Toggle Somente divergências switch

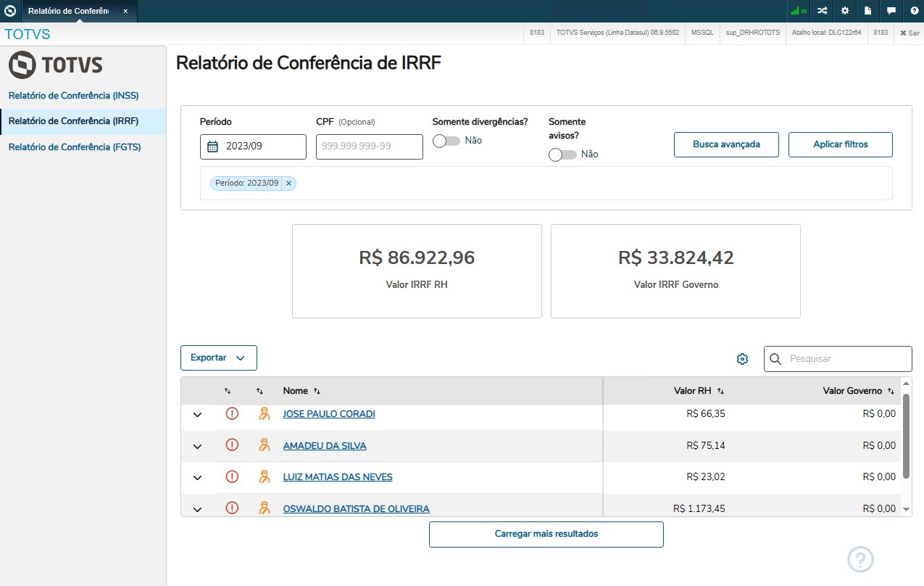point(446,141)
